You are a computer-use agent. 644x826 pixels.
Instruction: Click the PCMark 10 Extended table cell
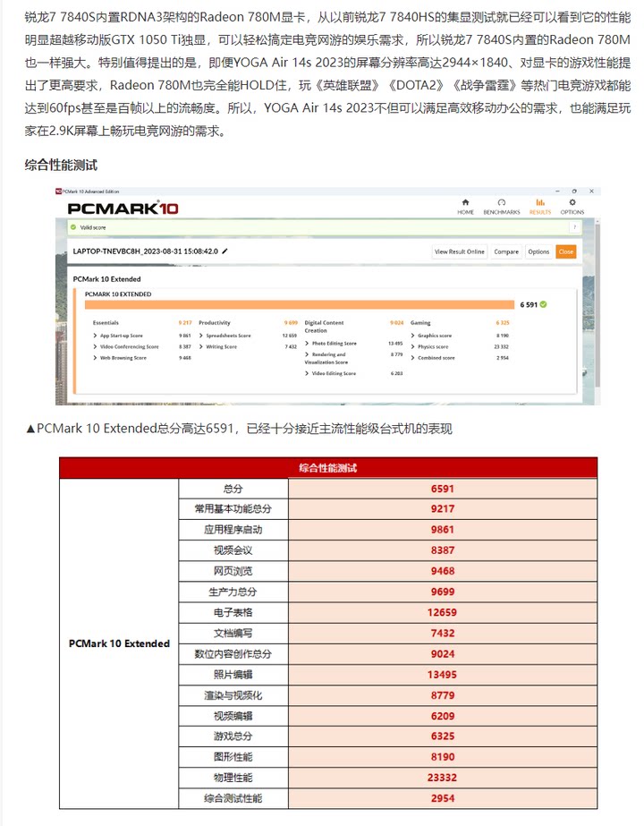click(x=119, y=643)
